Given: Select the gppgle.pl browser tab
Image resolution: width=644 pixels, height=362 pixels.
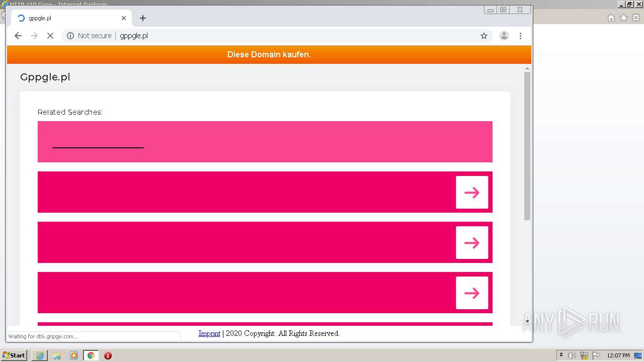Looking at the screenshot, I should [71, 18].
